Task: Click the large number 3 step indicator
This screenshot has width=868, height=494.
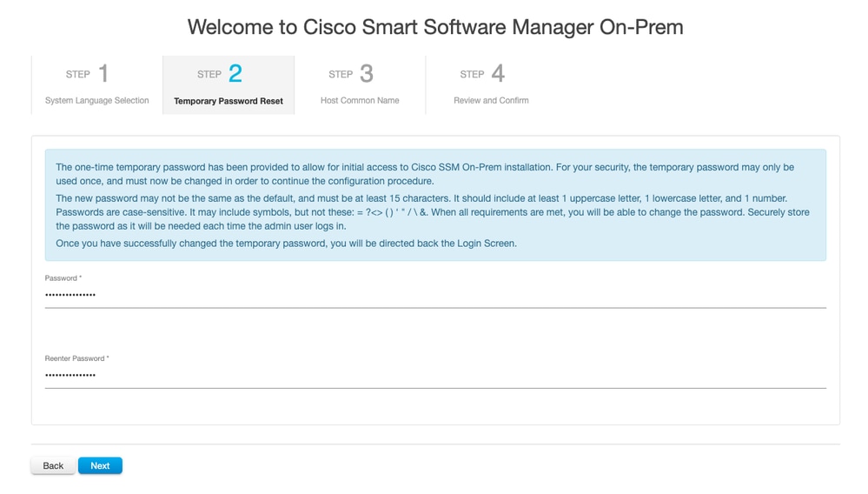Action: tap(367, 74)
